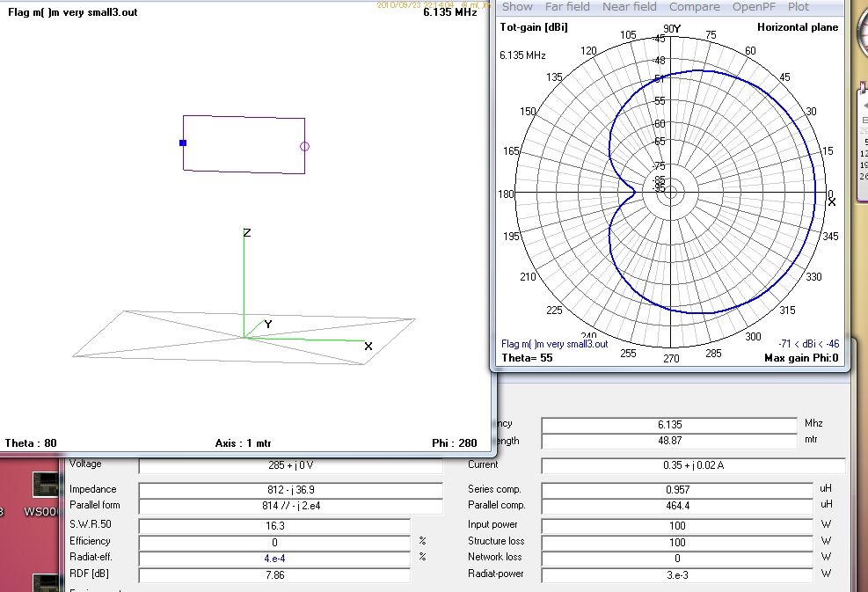
Task: Click the 180 degree label on polar plot
Action: 506,194
